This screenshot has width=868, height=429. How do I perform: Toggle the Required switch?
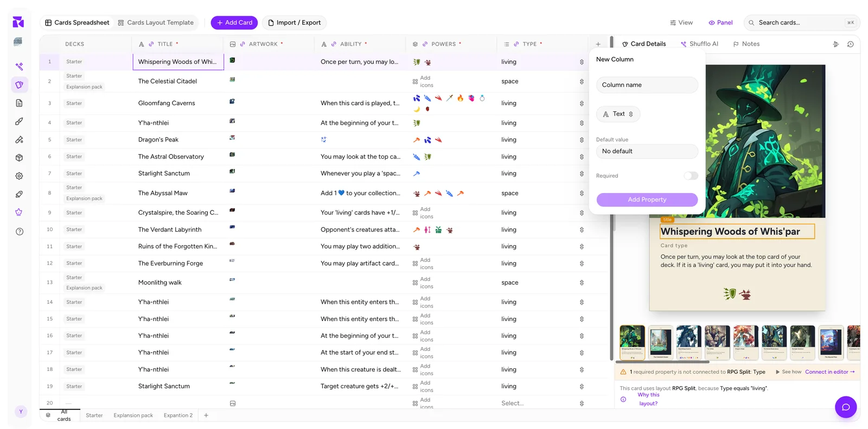[x=691, y=176]
